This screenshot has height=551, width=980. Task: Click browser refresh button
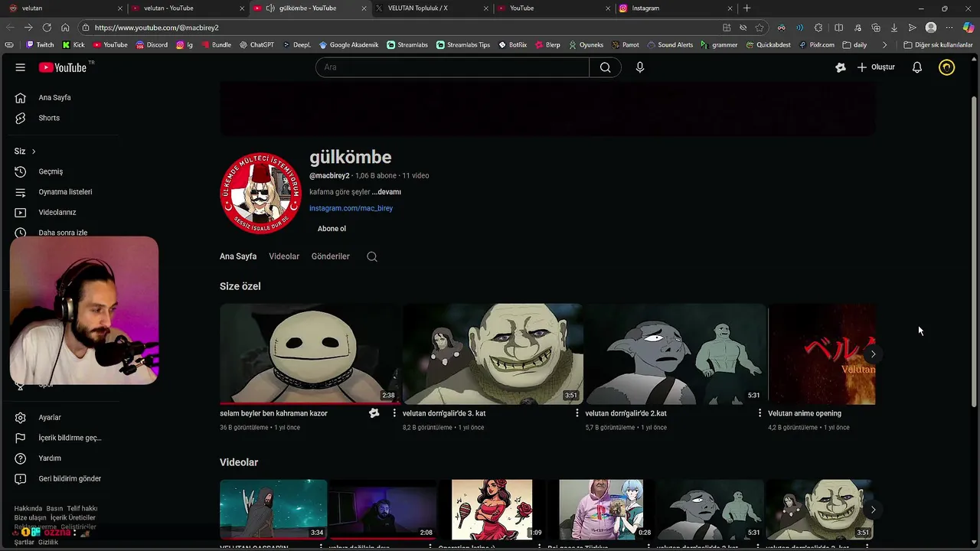[47, 28]
